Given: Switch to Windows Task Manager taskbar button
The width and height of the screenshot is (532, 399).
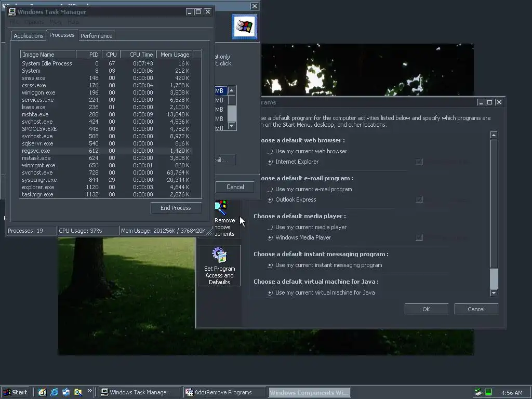Looking at the screenshot, I should pyautogui.click(x=139, y=392).
